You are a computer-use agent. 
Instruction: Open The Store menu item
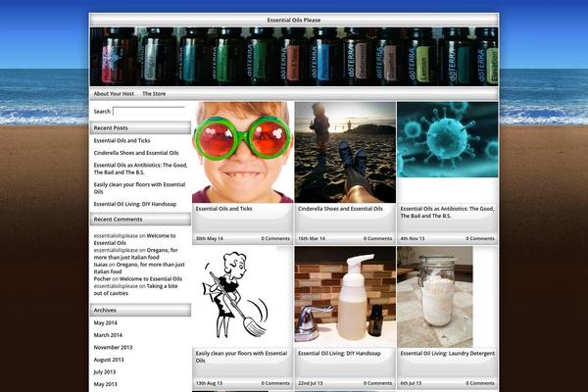[154, 94]
